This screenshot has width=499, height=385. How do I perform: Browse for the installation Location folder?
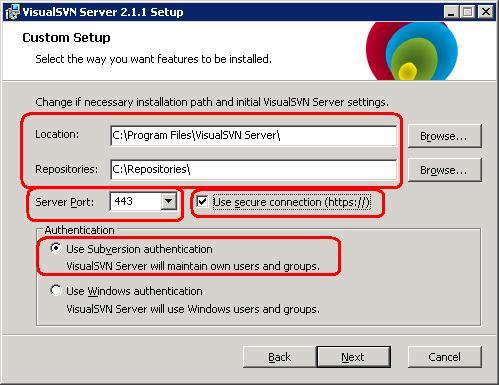[x=445, y=136]
